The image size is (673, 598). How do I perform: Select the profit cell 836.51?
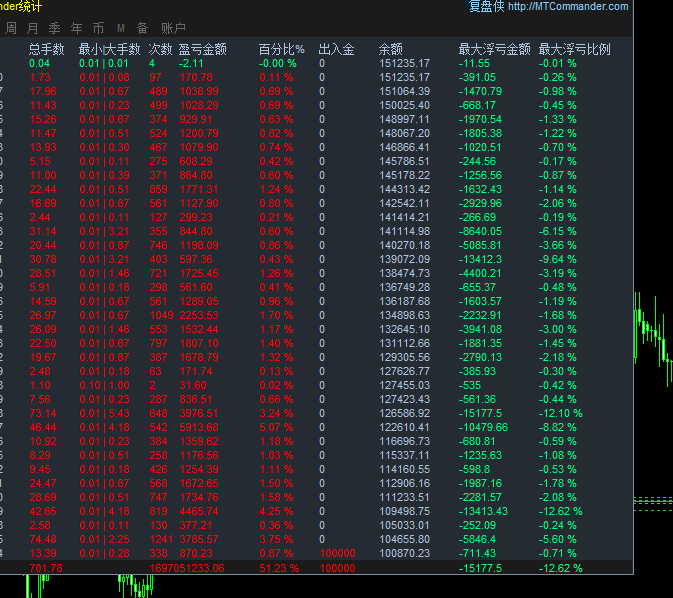(196, 399)
